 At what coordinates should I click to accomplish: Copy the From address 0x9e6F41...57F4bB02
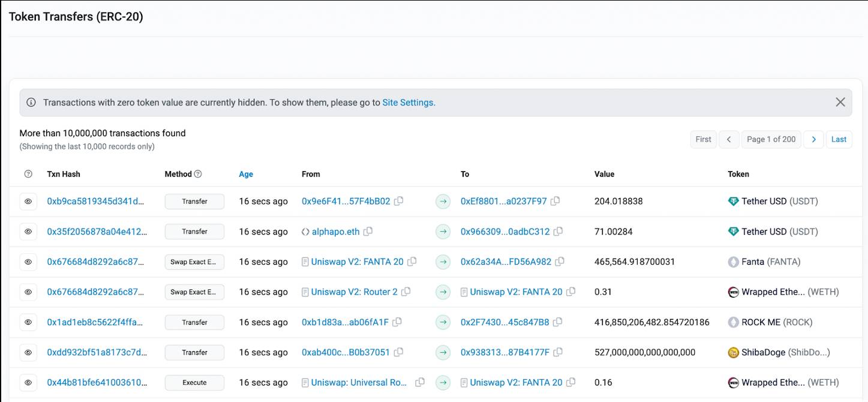click(x=399, y=201)
